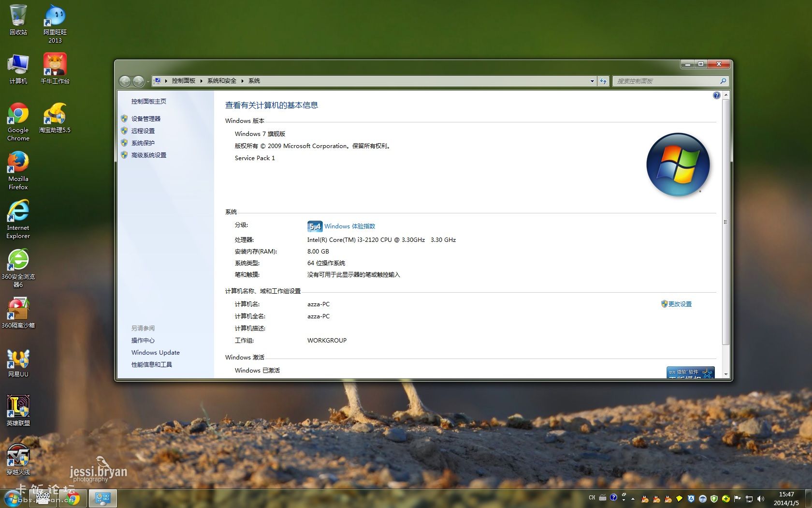Screen dimensions: 812x508
Task: Click the keyboard icon in the language bar
Action: [x=603, y=498]
